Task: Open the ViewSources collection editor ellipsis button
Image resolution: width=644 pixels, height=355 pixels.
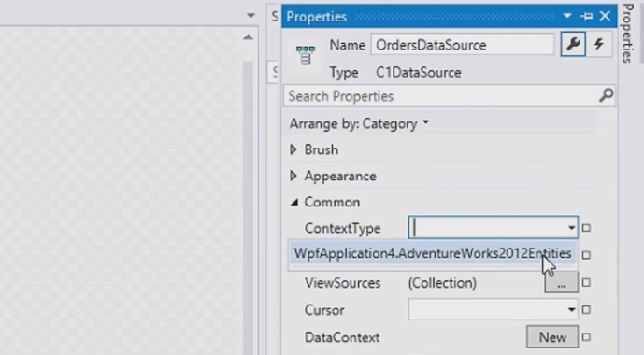Action: point(561,283)
